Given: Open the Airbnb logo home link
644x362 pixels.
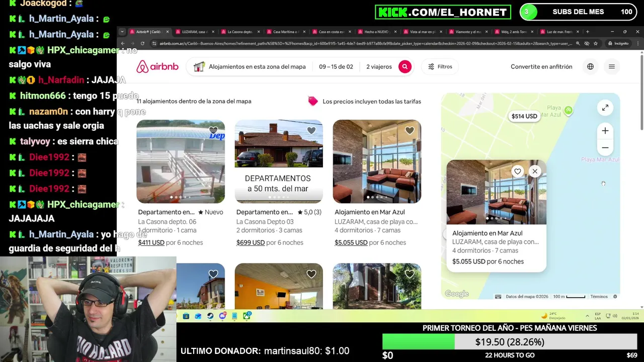Looking at the screenshot, I should tap(157, 66).
